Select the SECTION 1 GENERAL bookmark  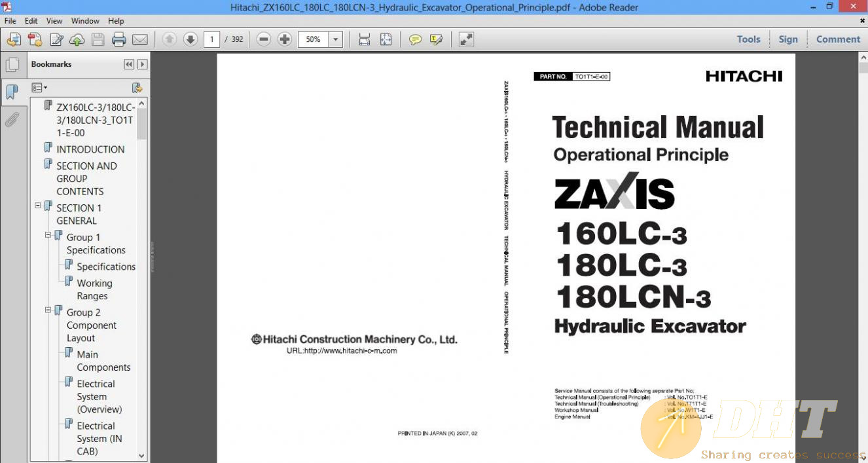(79, 214)
